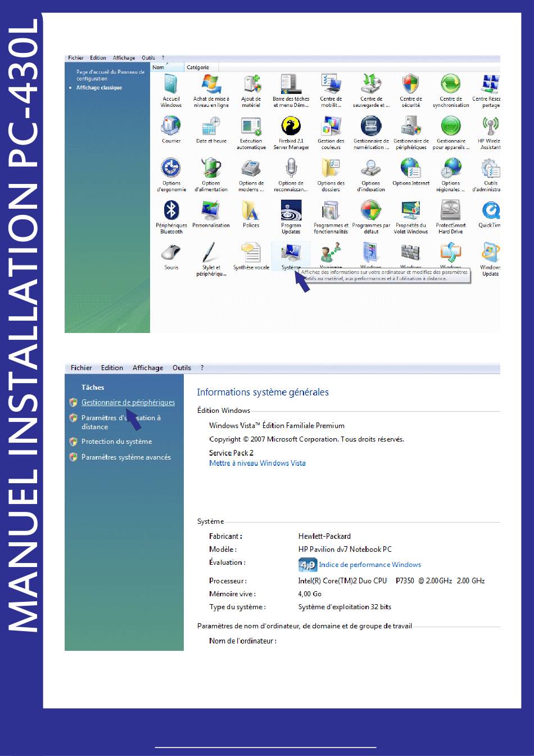Open the Options de reconnaissance microphone icon

click(x=291, y=169)
